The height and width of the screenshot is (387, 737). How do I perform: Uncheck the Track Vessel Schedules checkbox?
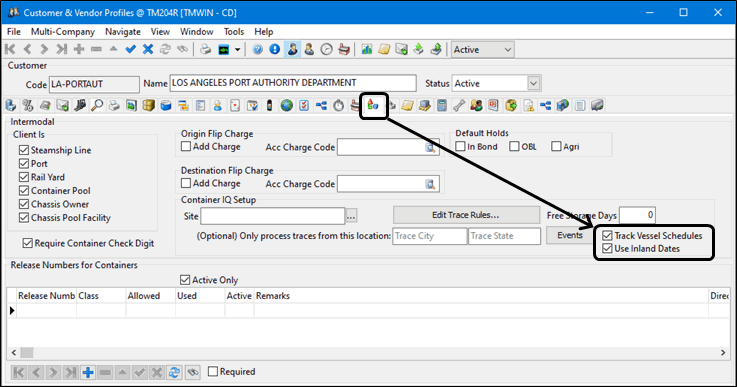click(x=607, y=236)
